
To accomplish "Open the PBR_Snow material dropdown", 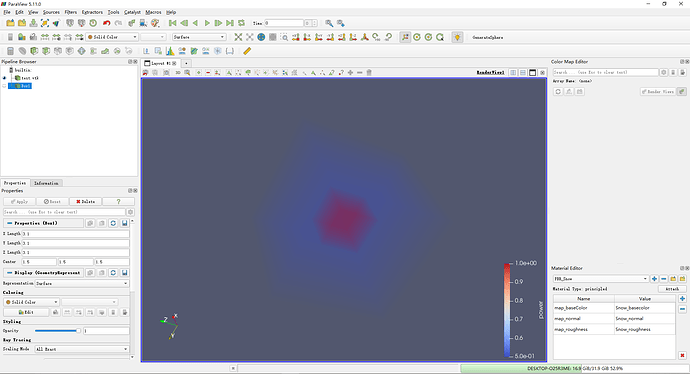I will pos(600,279).
